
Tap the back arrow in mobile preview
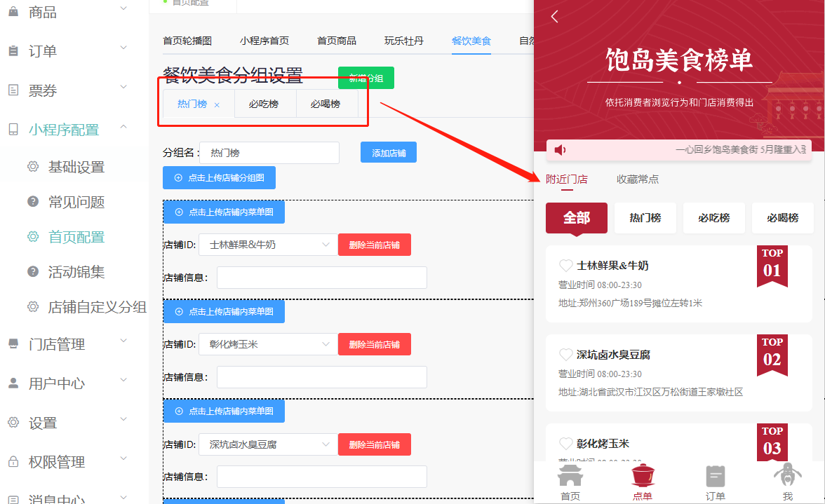click(x=555, y=17)
